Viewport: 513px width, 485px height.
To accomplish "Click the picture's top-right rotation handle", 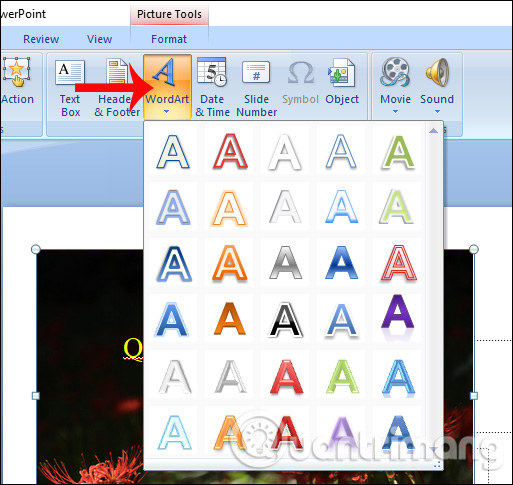I will 474,249.
